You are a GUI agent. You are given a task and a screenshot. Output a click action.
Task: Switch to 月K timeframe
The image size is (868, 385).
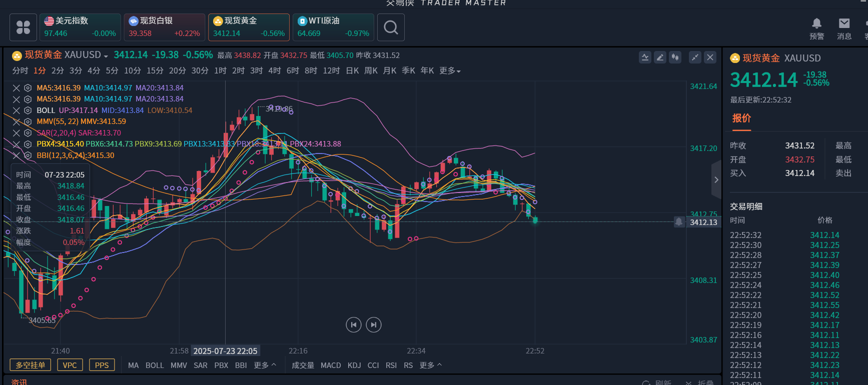point(390,71)
